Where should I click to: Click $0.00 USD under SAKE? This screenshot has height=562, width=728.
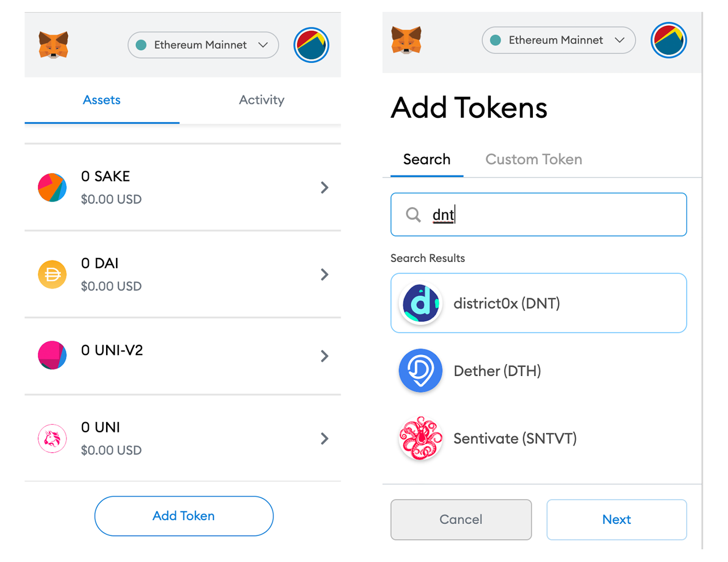click(x=111, y=199)
